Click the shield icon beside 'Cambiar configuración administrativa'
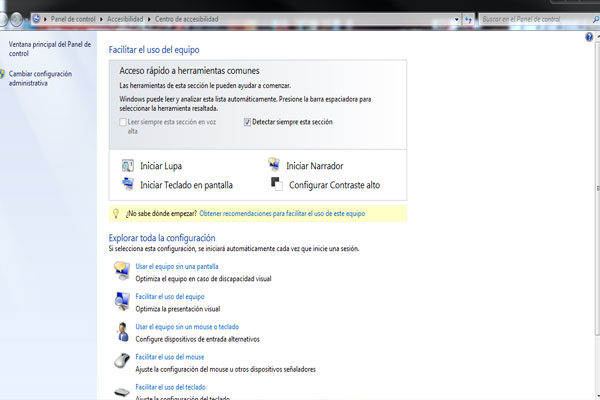 coord(3,74)
